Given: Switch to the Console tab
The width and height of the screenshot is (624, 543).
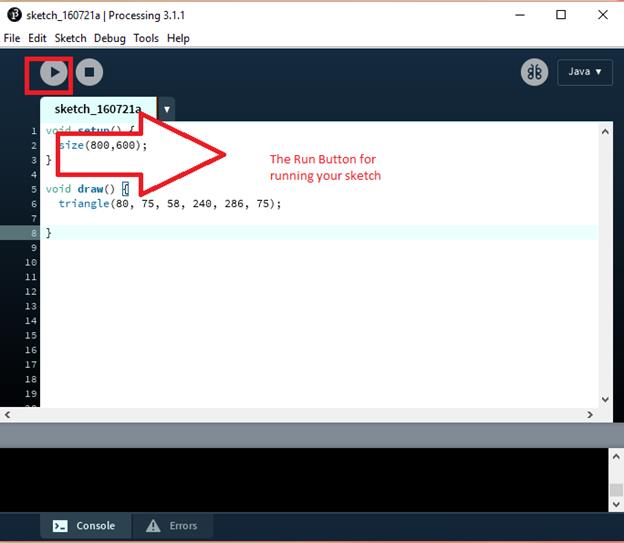Looking at the screenshot, I should tap(85, 526).
